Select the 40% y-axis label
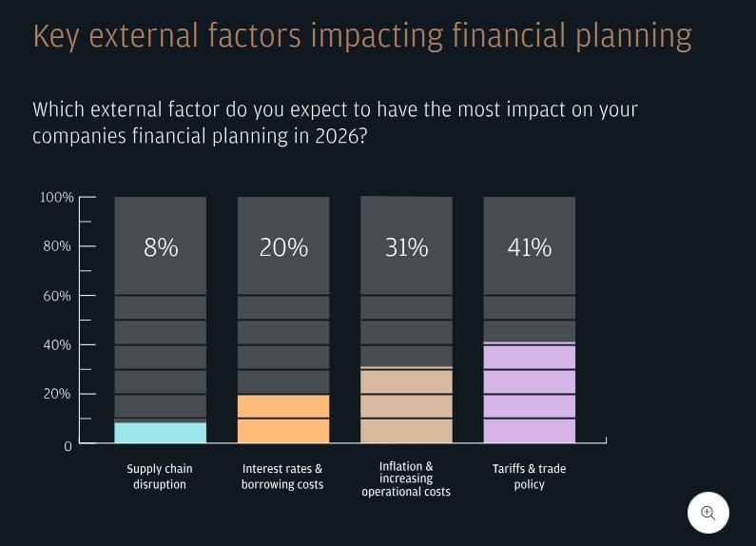This screenshot has width=756, height=546. point(57,344)
